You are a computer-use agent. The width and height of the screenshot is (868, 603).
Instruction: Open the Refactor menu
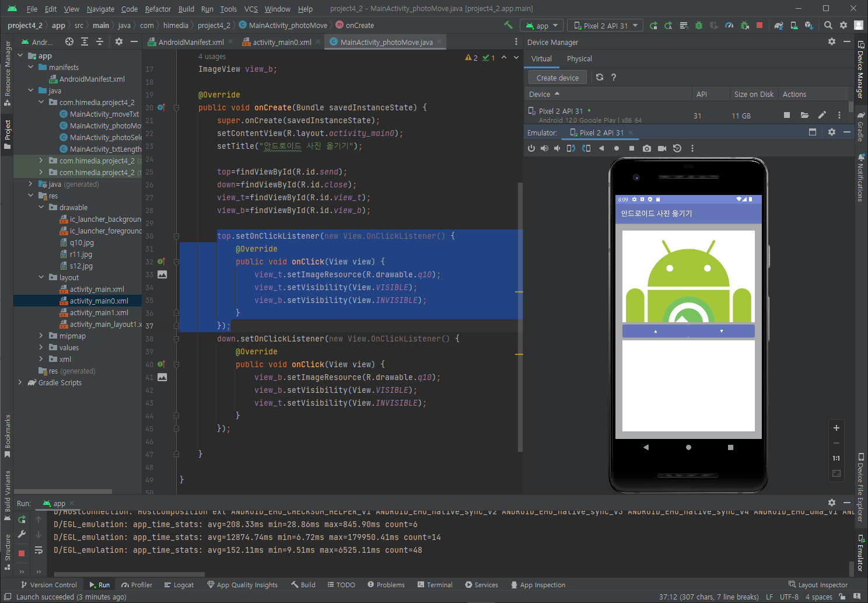pyautogui.click(x=158, y=9)
